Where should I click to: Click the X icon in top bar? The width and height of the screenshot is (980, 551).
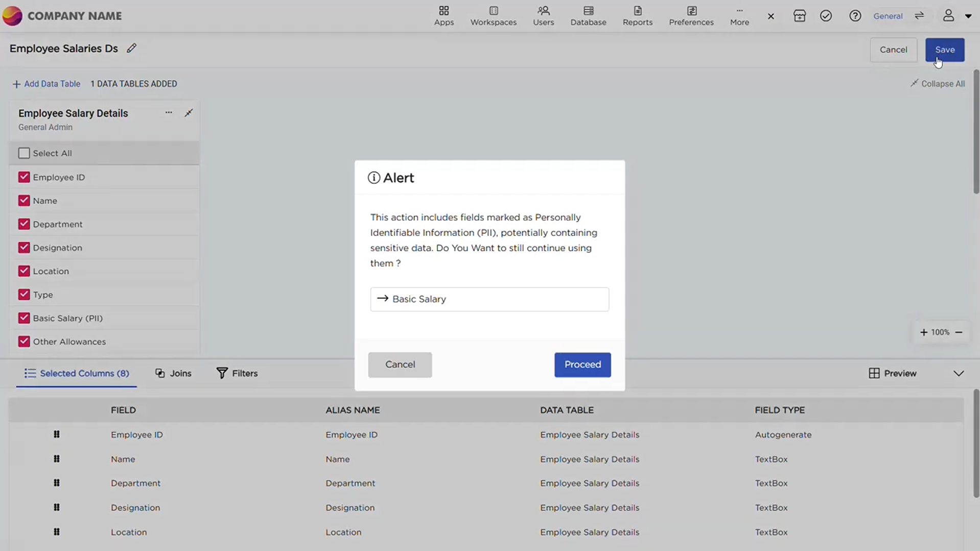771,16
